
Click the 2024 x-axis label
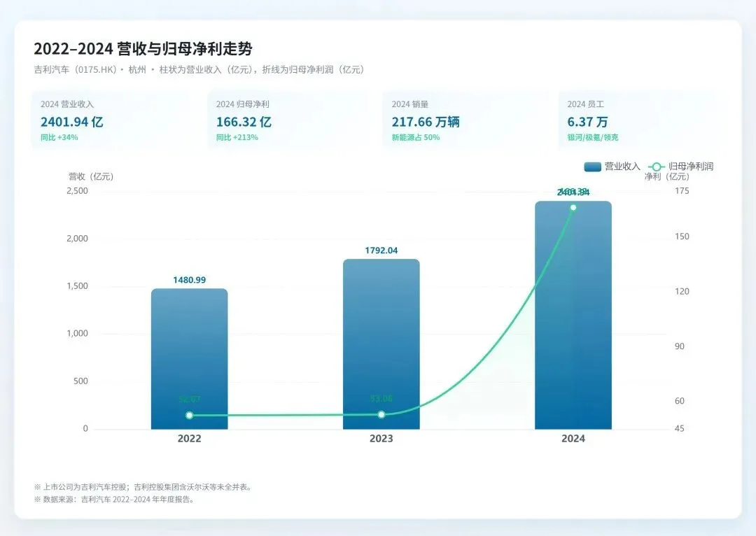(x=573, y=439)
